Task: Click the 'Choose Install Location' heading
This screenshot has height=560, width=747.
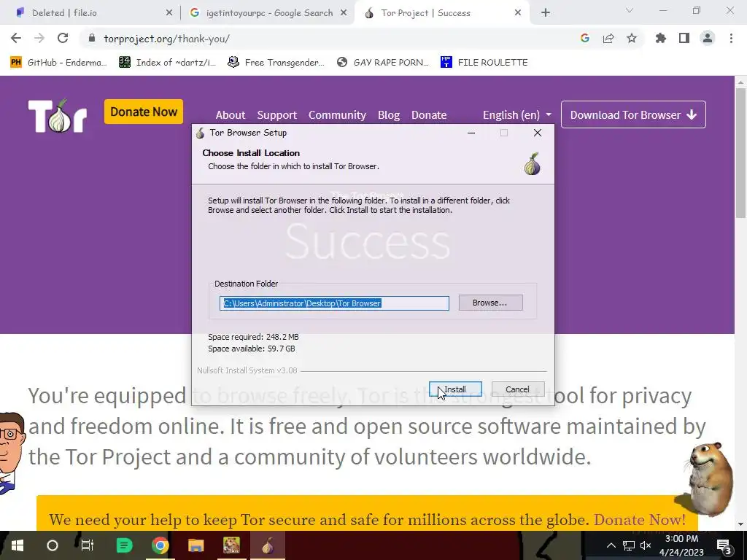Action: [x=251, y=153]
